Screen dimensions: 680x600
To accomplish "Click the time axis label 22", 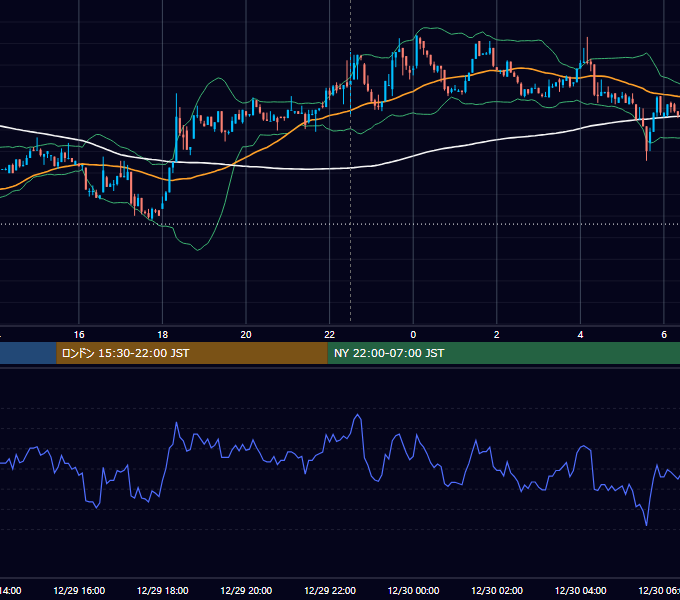I will [x=330, y=335].
